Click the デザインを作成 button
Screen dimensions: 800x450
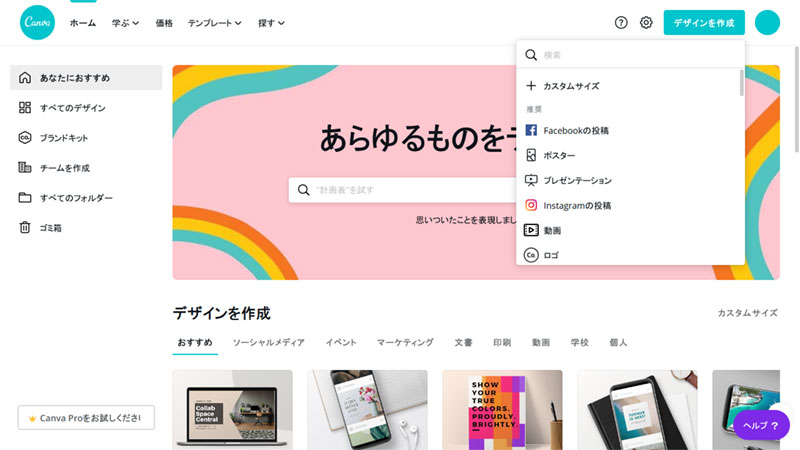point(704,22)
